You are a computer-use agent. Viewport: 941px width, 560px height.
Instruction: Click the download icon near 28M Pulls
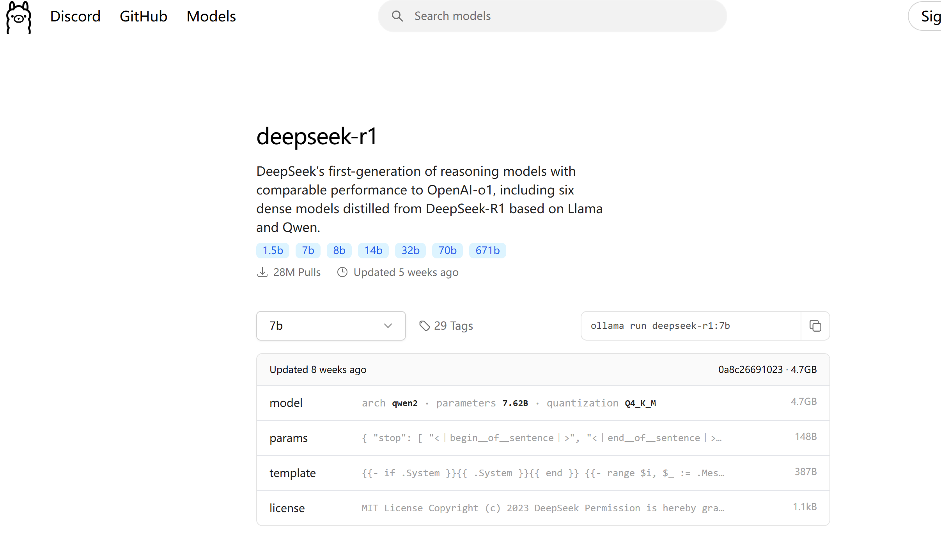click(x=262, y=272)
